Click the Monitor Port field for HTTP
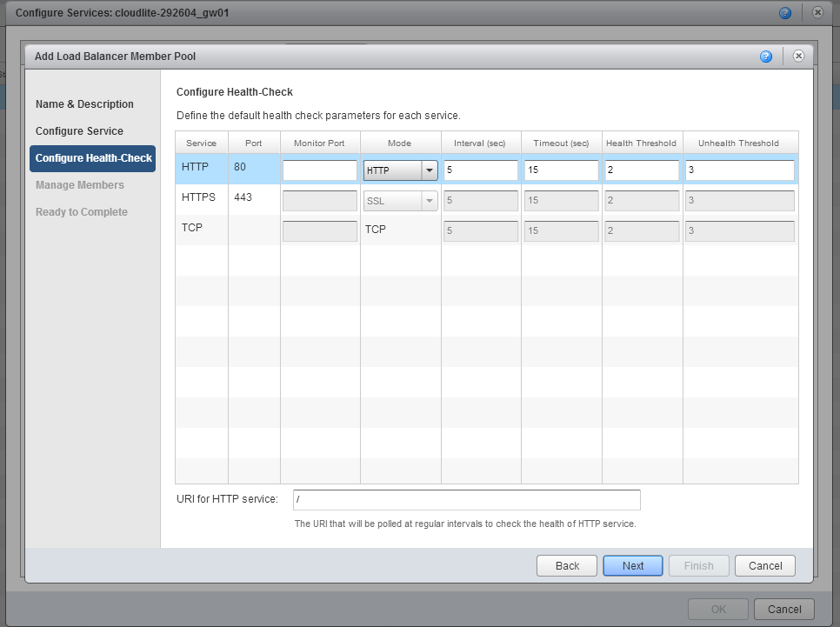 pos(318,170)
